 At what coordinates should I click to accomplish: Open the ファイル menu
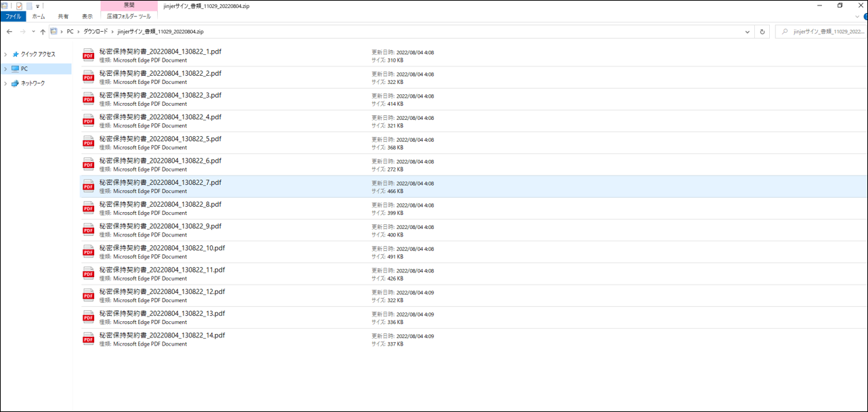14,16
